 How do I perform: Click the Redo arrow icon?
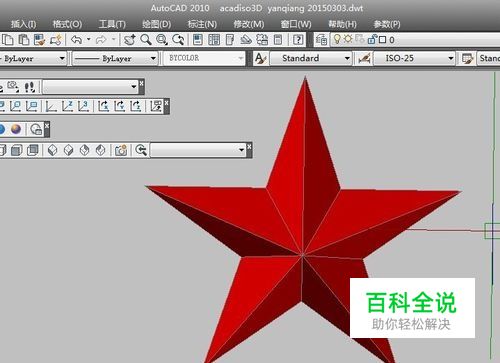101,40
